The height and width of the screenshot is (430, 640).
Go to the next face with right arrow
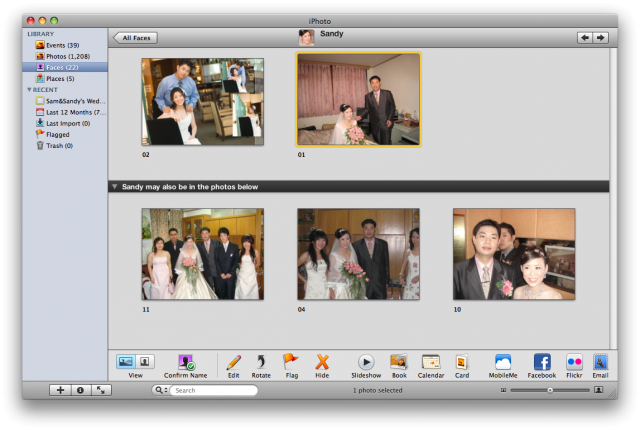point(600,38)
